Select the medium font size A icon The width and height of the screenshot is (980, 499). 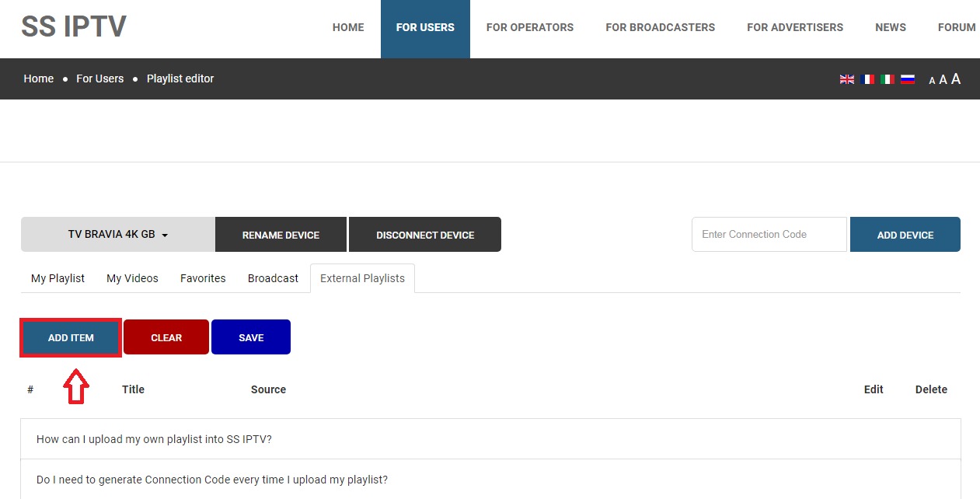[x=943, y=79]
